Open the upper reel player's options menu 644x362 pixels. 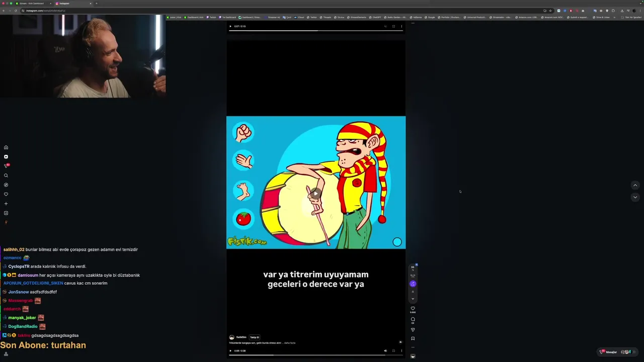401,26
